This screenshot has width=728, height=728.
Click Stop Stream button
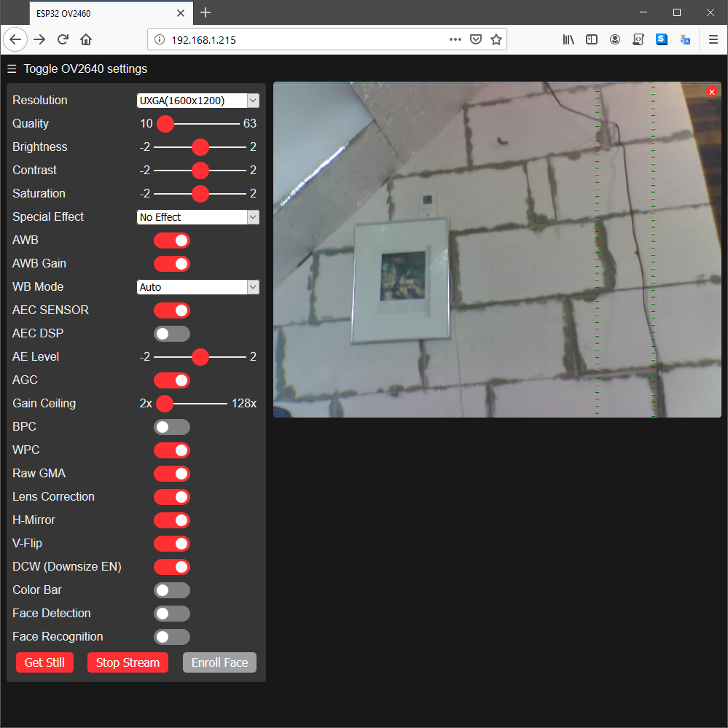pos(128,662)
